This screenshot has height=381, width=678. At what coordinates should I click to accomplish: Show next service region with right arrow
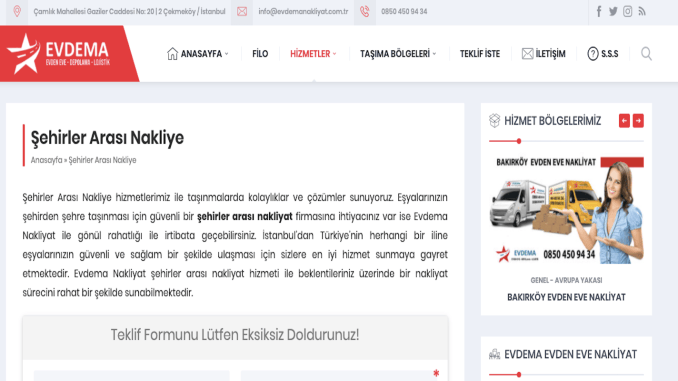coord(638,121)
